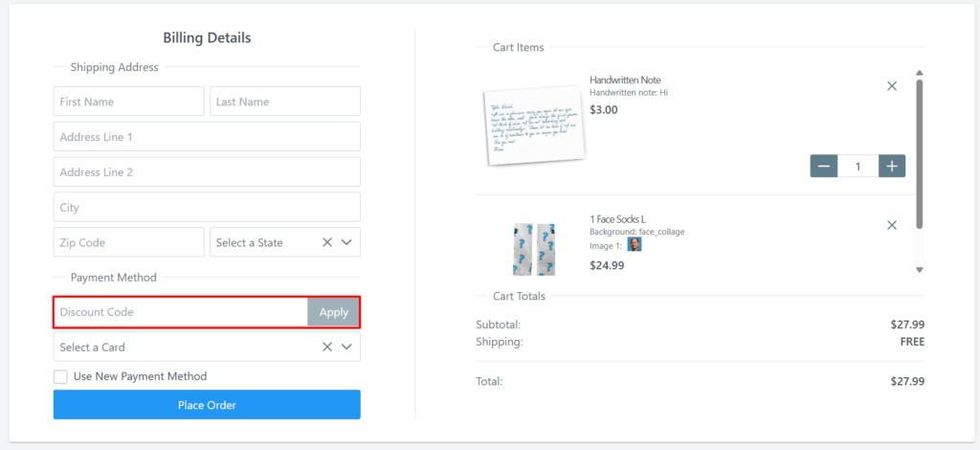Click the First Name field

(128, 101)
